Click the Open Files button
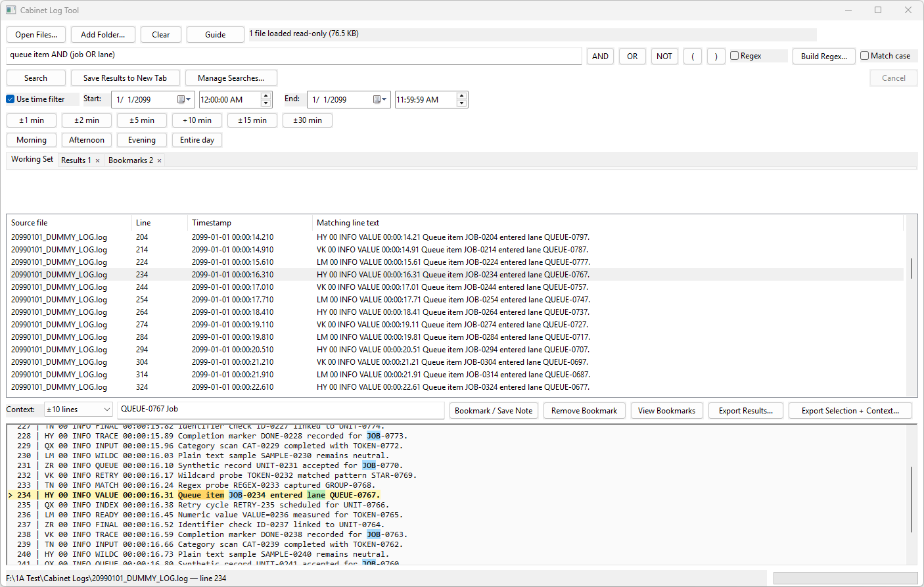The width and height of the screenshot is (924, 587). pyautogui.click(x=36, y=35)
